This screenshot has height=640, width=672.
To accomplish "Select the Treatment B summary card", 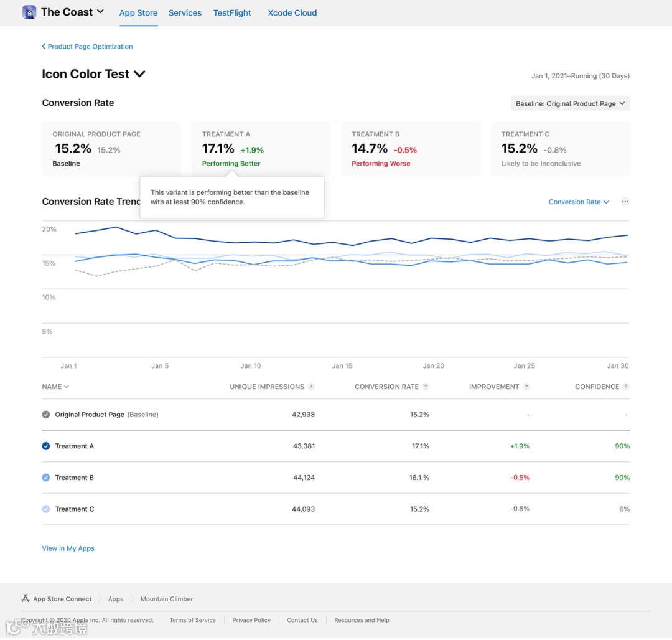I will (411, 148).
